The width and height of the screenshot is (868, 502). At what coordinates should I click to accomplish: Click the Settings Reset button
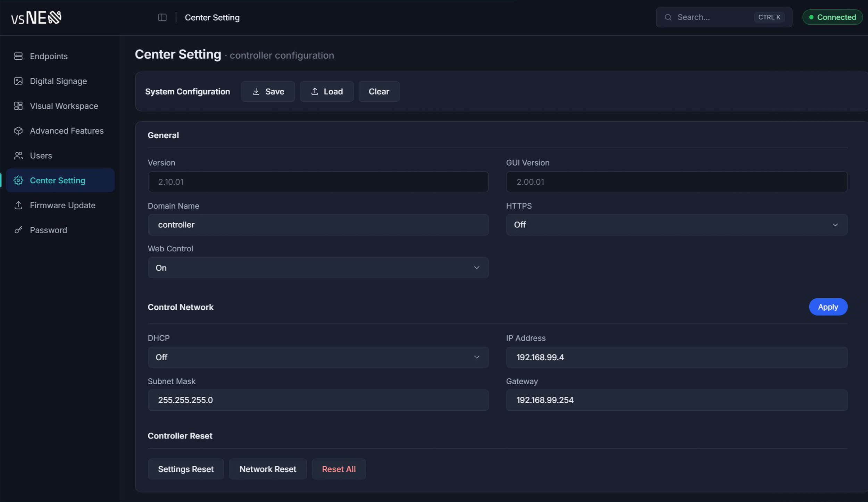(x=186, y=469)
